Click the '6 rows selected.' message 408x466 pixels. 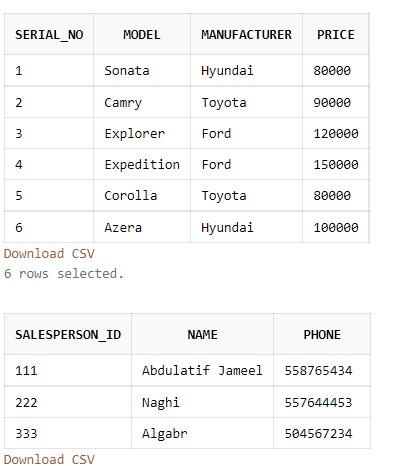pos(64,274)
